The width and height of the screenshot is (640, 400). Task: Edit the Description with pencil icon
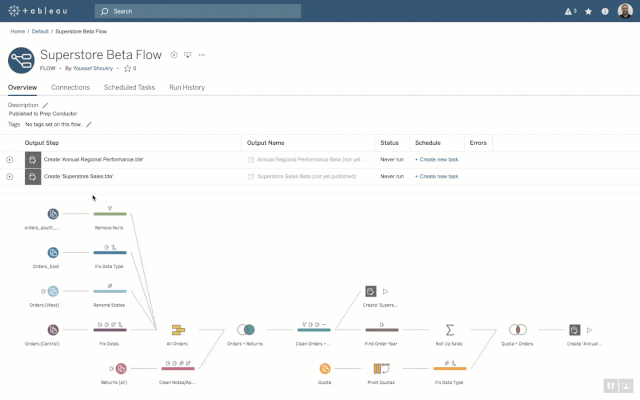45,105
